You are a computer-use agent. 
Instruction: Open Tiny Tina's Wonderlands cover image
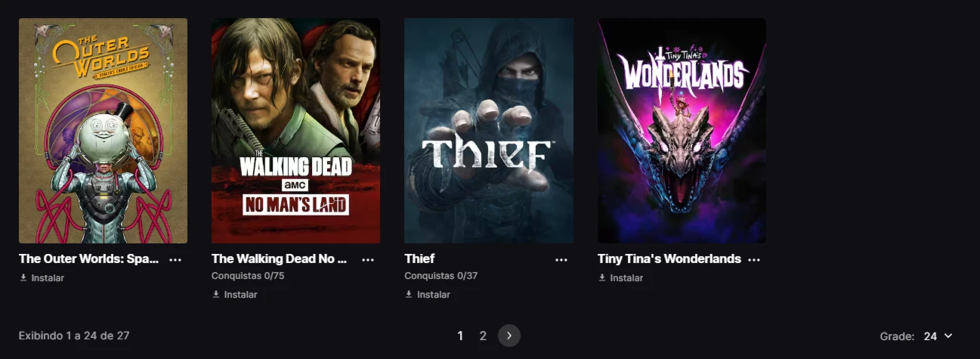click(x=682, y=131)
